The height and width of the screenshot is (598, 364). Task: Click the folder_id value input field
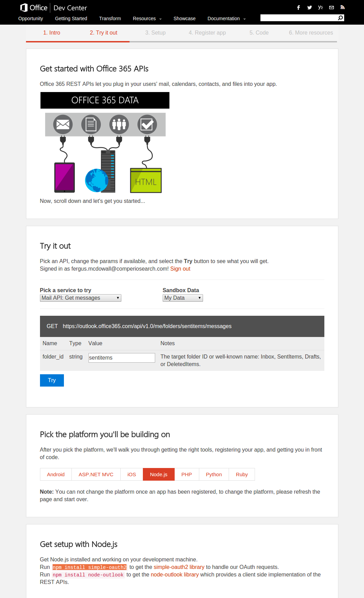[121, 357]
